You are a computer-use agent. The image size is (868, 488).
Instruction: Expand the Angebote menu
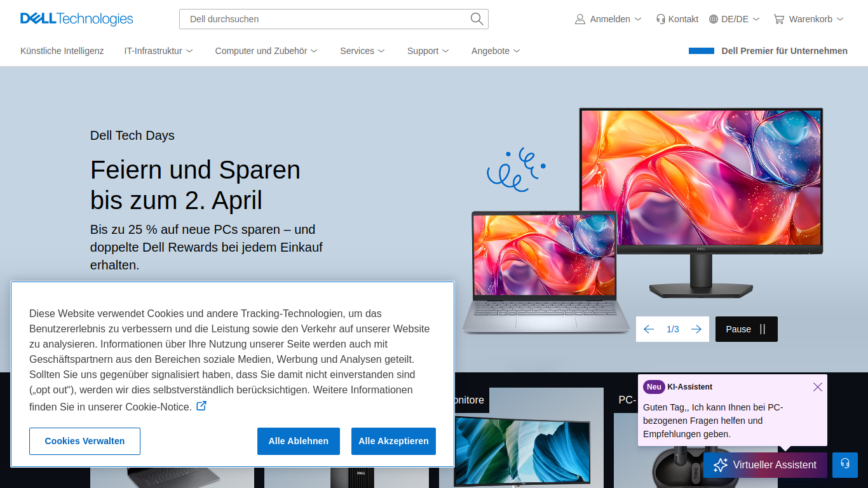496,51
